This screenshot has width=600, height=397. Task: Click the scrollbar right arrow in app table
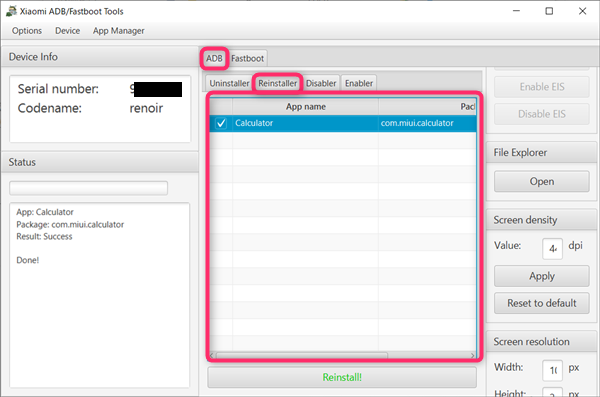point(472,356)
